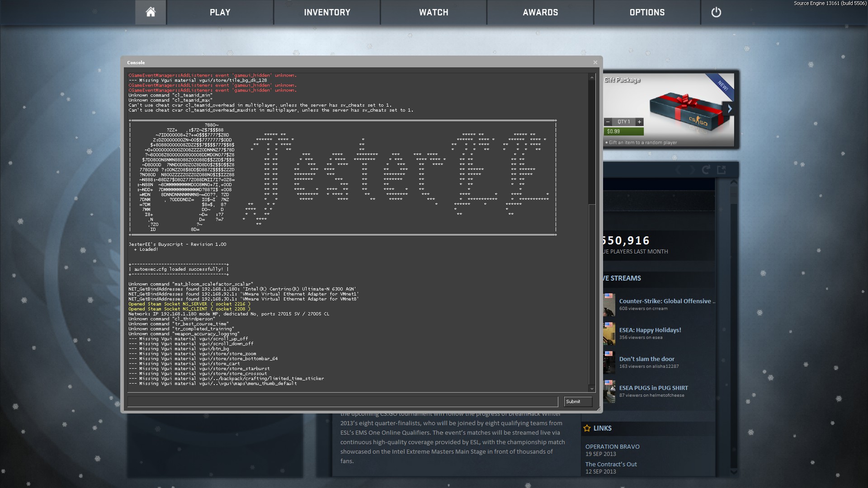Open the OPERATION BRAVO link
The height and width of the screenshot is (488, 868).
[612, 446]
